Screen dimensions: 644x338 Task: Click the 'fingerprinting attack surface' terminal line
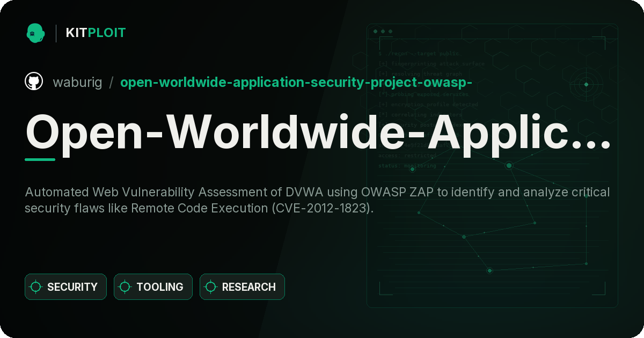point(431,64)
